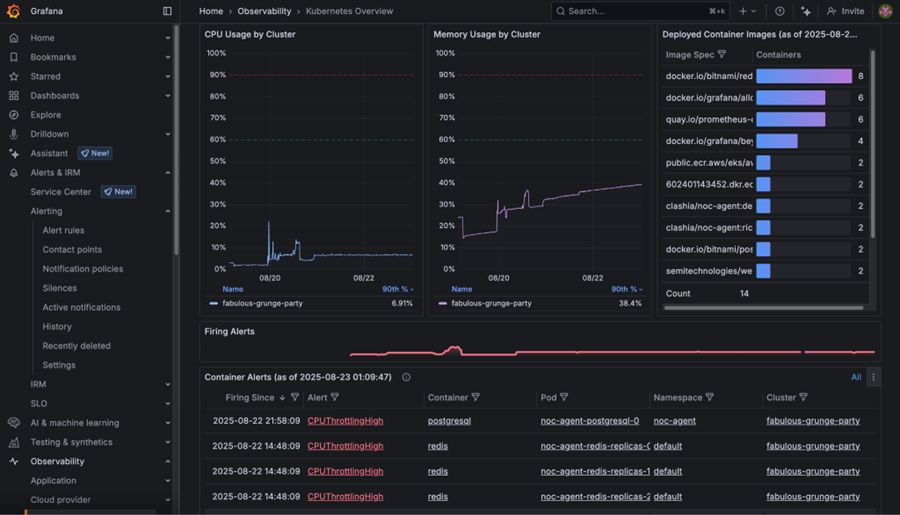Open the help question-mark icon
Screen dimensions: 900x515
tap(779, 11)
